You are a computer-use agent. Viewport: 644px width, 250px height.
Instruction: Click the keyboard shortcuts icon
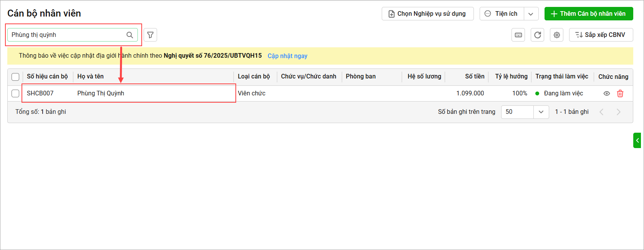tap(518, 35)
